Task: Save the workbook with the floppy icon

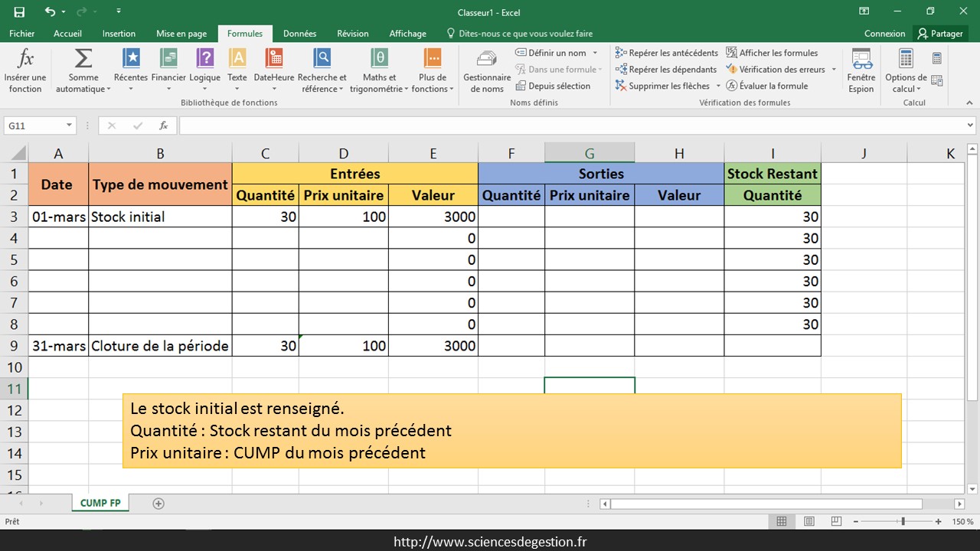Action: (x=19, y=11)
